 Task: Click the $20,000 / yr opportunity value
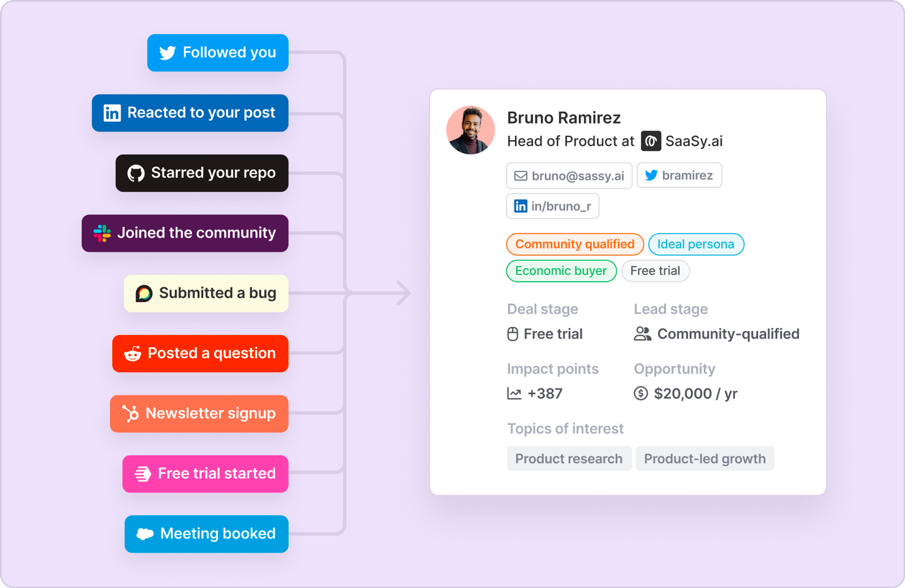point(695,394)
